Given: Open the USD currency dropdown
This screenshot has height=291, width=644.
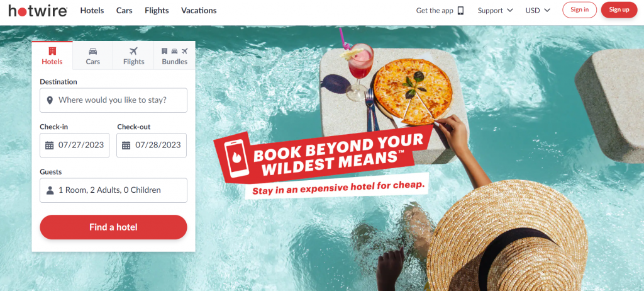Looking at the screenshot, I should click(538, 10).
